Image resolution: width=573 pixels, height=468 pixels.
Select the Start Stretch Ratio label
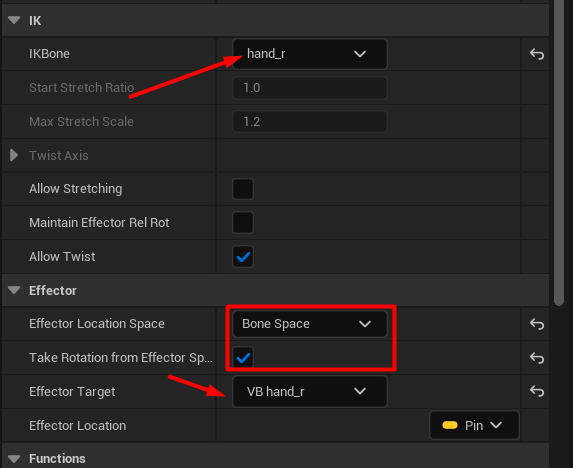pos(81,88)
